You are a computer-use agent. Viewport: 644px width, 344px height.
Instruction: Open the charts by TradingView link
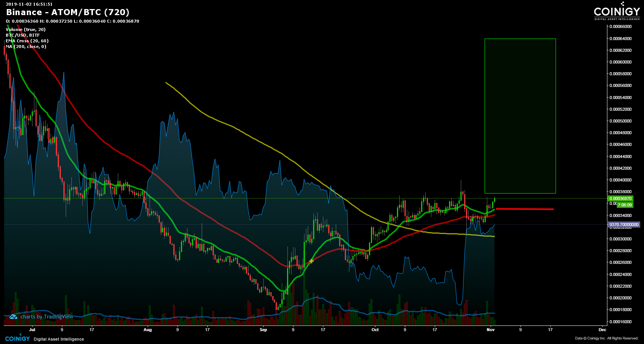(47, 317)
